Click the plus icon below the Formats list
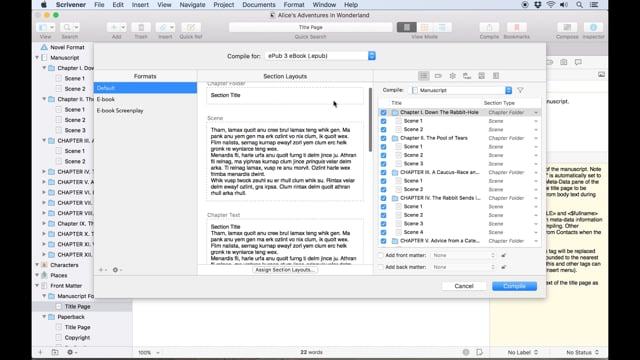This screenshot has width=640, height=360. point(102,270)
